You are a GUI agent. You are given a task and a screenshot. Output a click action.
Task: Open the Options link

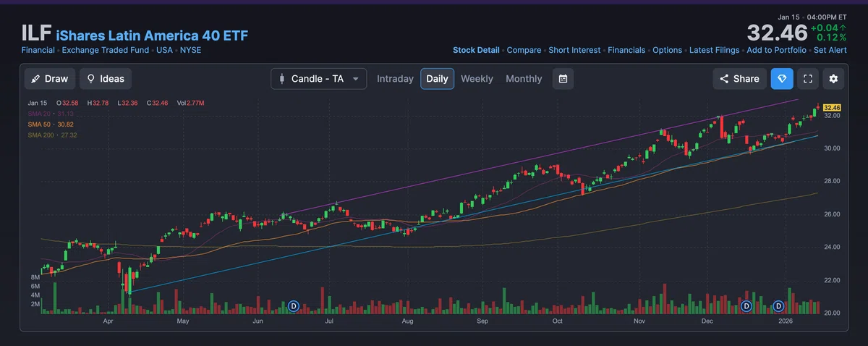pyautogui.click(x=667, y=50)
